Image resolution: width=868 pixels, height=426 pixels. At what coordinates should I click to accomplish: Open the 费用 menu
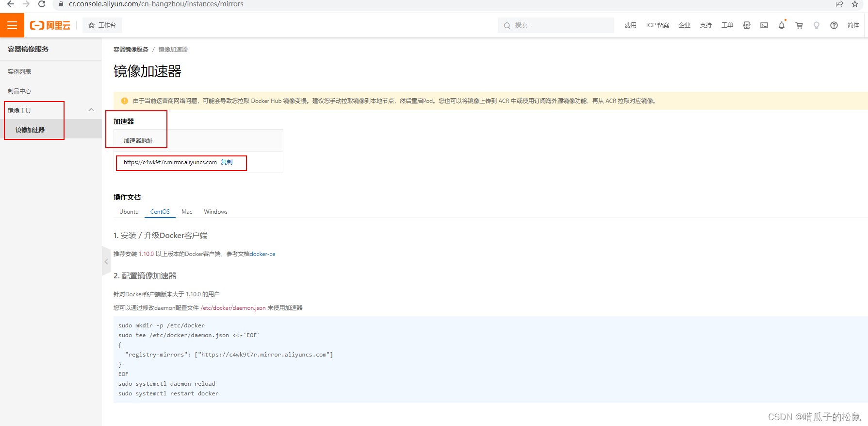[x=630, y=25]
